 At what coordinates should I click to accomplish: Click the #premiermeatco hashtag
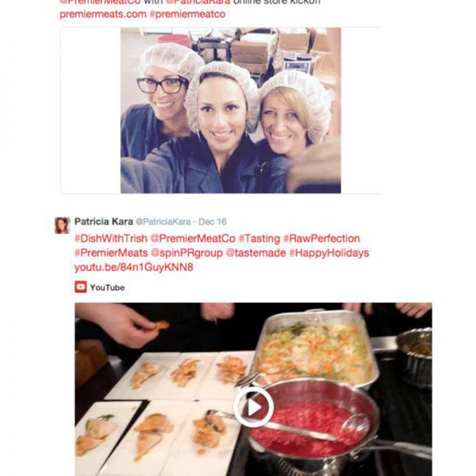[x=187, y=14]
